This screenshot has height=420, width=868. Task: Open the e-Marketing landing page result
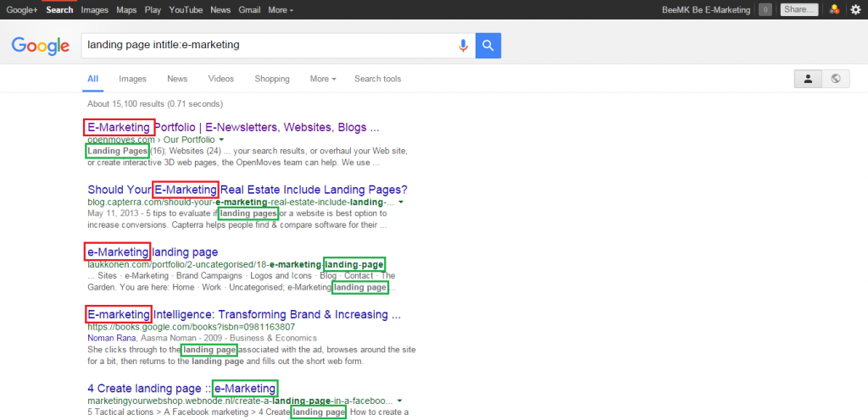153,252
